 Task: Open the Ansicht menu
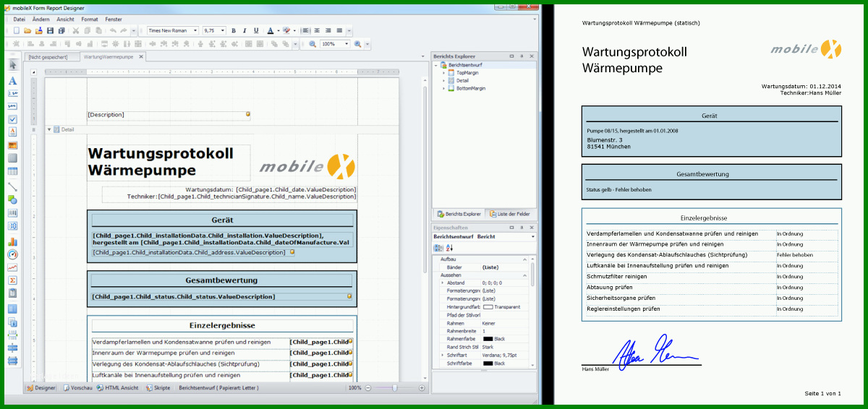click(65, 19)
